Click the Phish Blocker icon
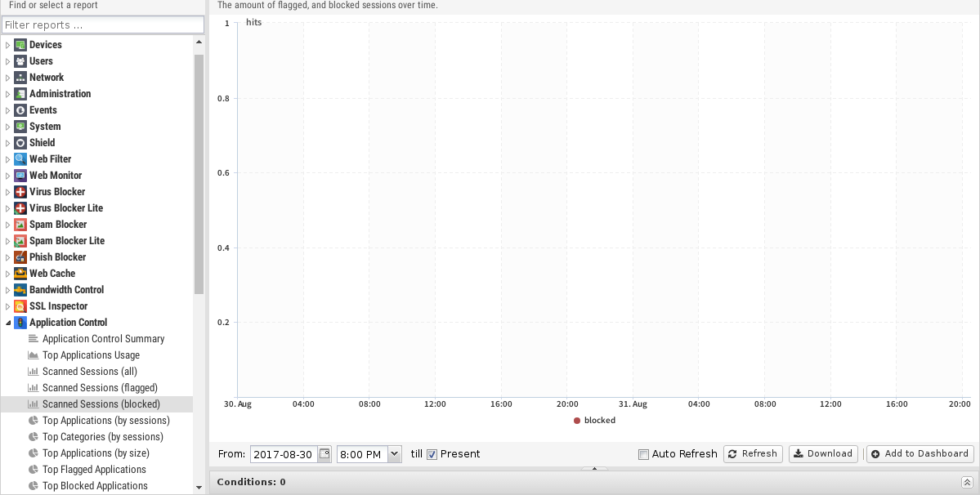Viewport: 980px width, 495px height. pos(20,257)
